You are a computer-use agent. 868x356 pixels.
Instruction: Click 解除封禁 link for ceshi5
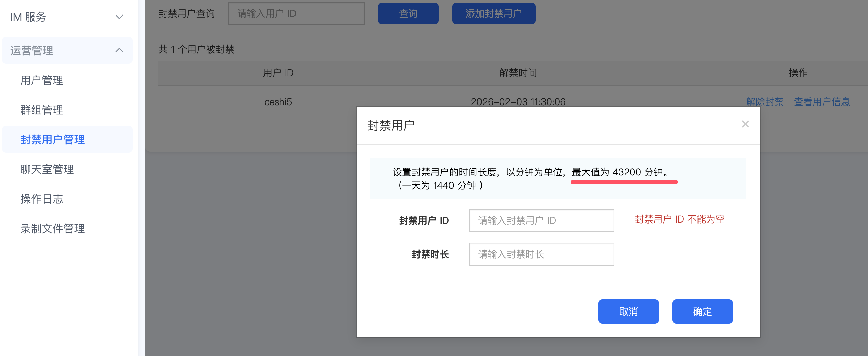click(x=765, y=102)
